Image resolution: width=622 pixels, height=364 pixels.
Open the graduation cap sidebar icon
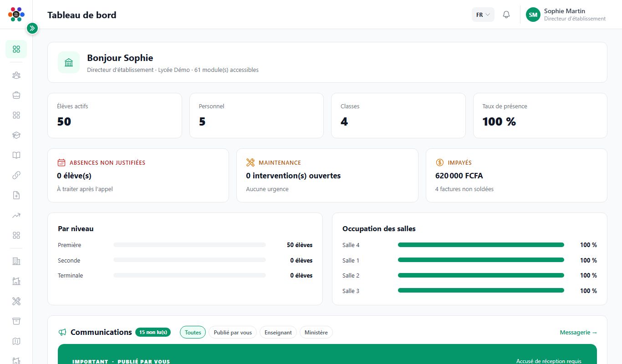pos(16,135)
